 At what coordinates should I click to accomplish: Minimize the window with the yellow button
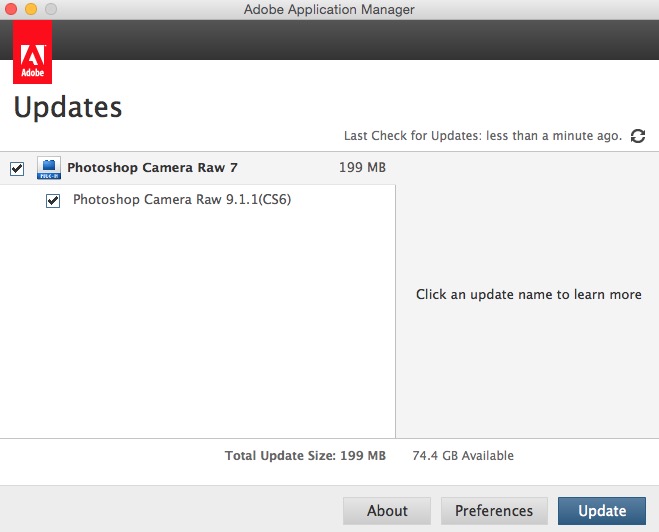pos(31,9)
